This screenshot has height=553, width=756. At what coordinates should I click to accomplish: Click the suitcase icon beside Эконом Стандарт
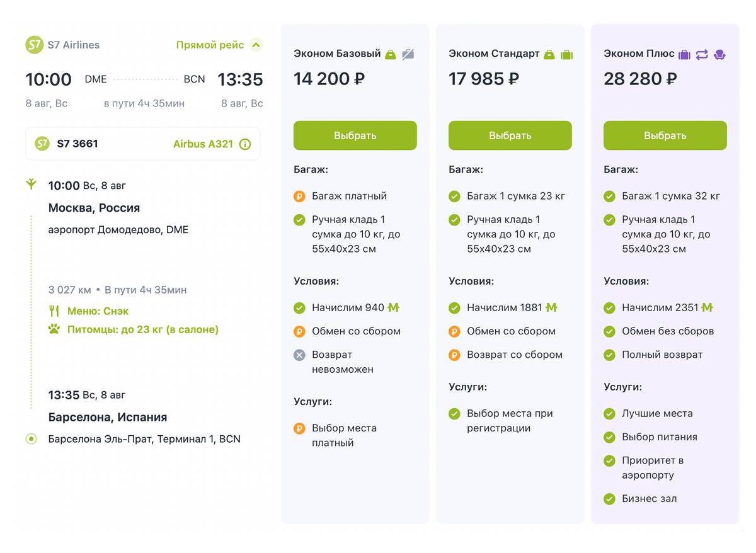pyautogui.click(x=566, y=54)
